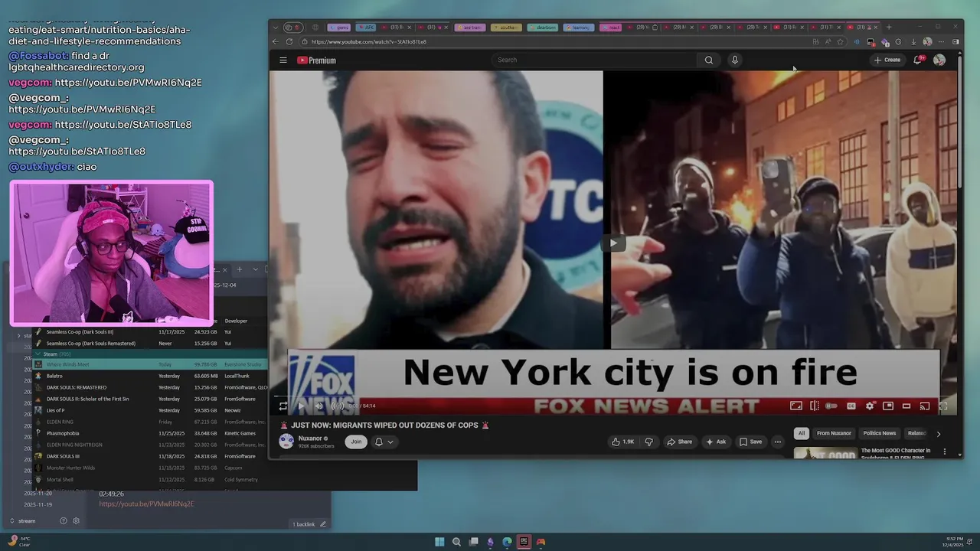Start voice search with the microphone
This screenshot has width=980, height=551.
coord(735,60)
